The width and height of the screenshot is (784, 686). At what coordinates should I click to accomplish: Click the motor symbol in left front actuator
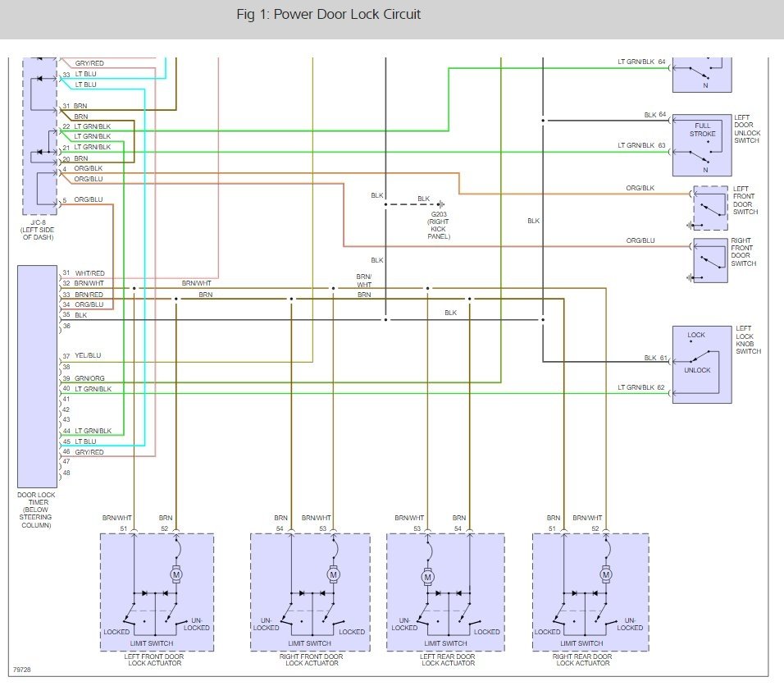176,574
